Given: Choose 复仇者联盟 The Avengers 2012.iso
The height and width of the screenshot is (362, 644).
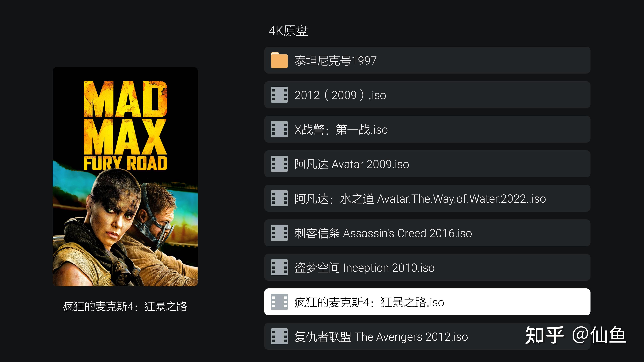Looking at the screenshot, I should (427, 336).
